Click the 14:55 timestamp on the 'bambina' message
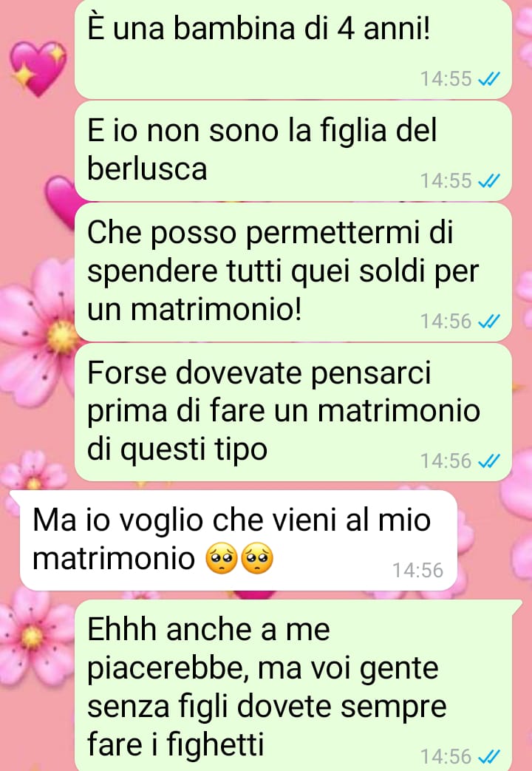Image resolution: width=532 pixels, height=771 pixels. [x=446, y=78]
